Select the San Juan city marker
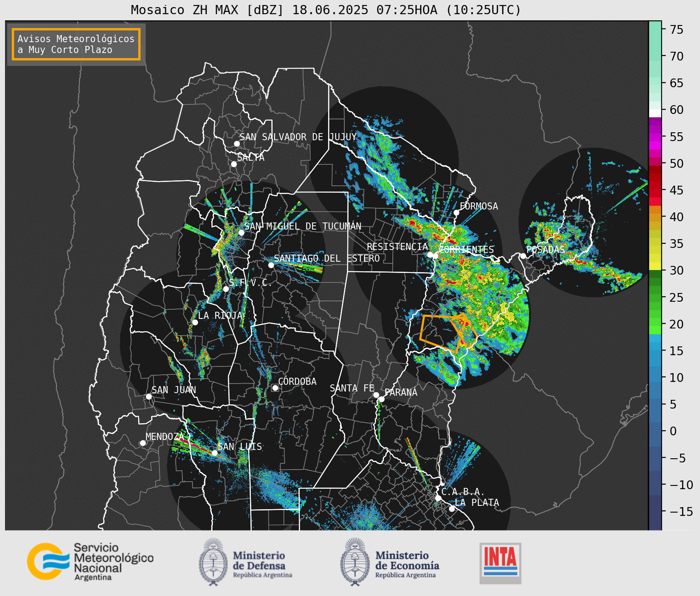 coord(149,396)
